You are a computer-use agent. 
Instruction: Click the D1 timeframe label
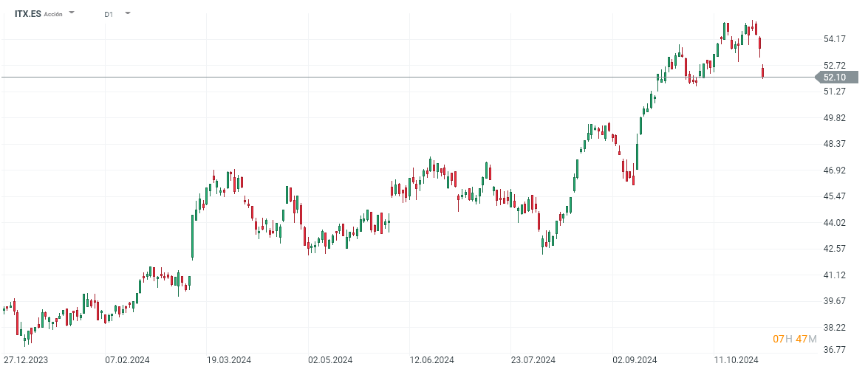click(x=109, y=13)
